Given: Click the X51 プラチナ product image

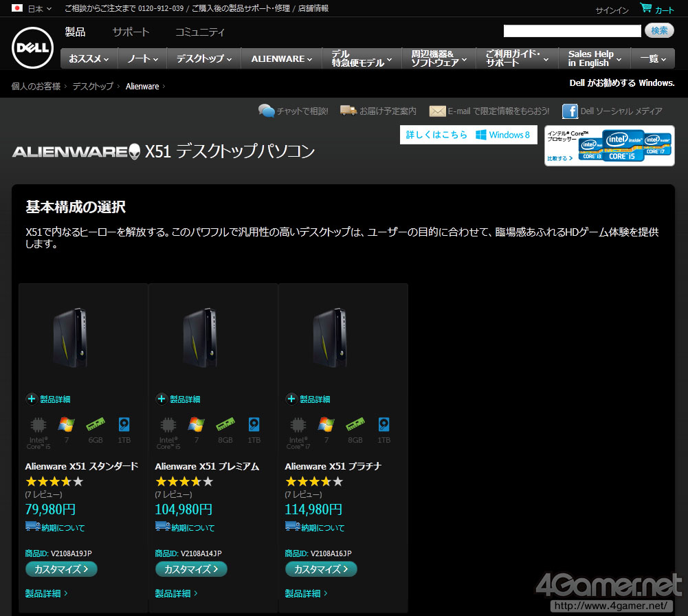Looking at the screenshot, I should coord(330,338).
